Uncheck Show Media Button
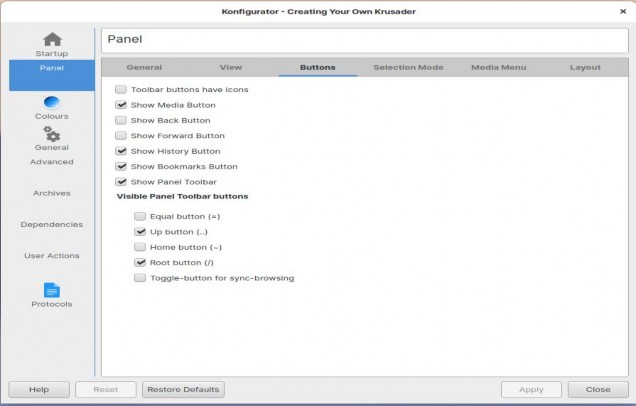 [121, 105]
